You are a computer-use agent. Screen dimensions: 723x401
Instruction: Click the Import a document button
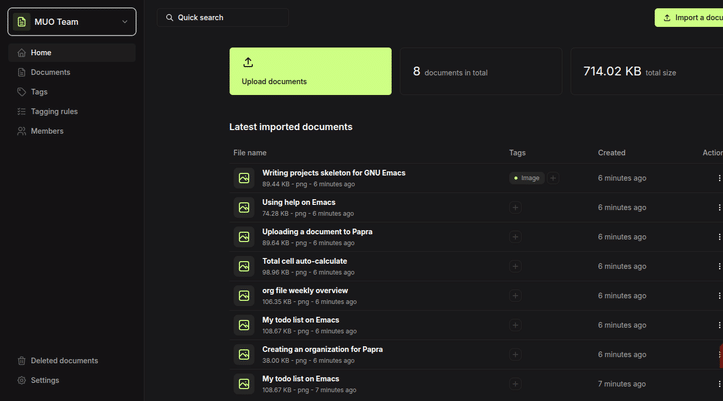pos(689,18)
